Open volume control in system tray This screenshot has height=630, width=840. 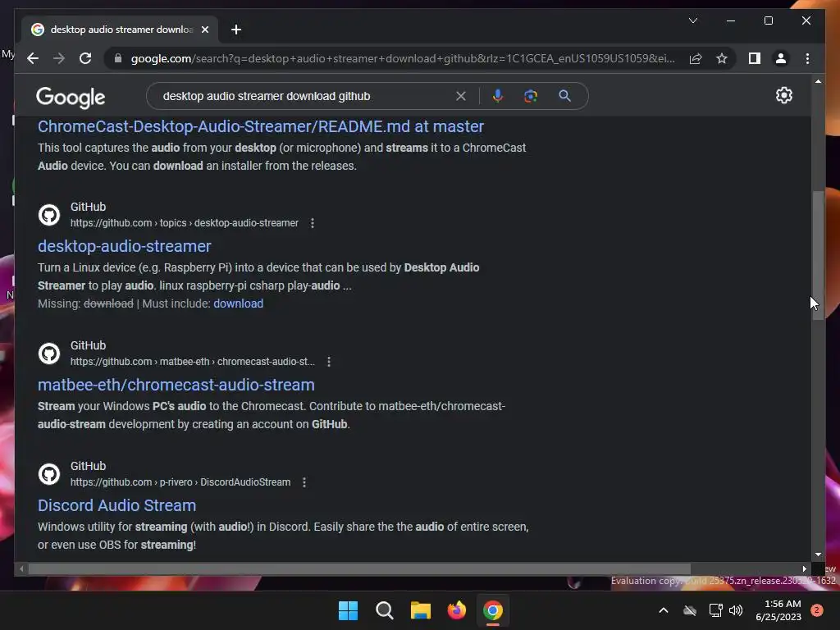(737, 610)
